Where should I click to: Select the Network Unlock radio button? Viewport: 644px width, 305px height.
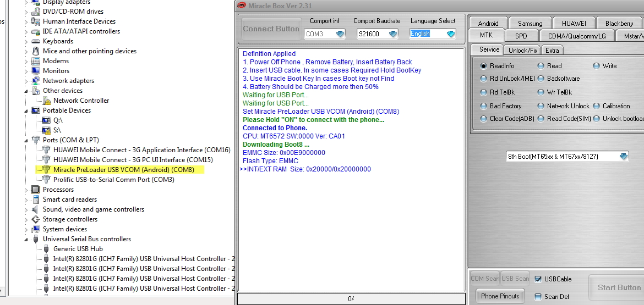541,106
